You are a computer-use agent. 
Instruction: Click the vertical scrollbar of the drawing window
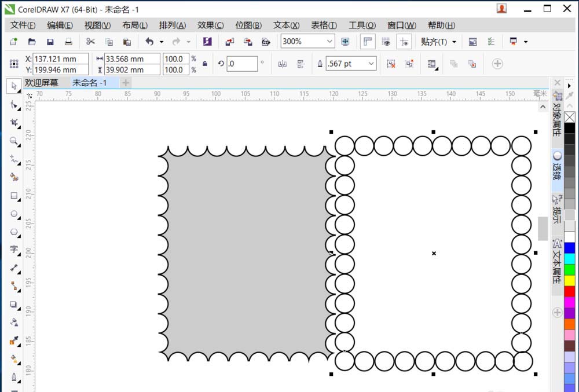point(543,229)
